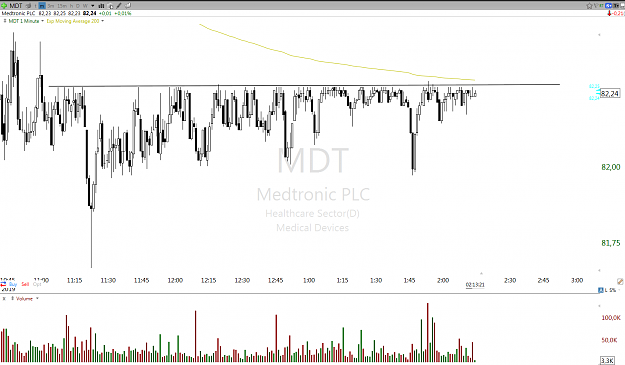This screenshot has width=625, height=365.
Task: Click the small arrow at bottom of price axis
Action: coord(599,271)
